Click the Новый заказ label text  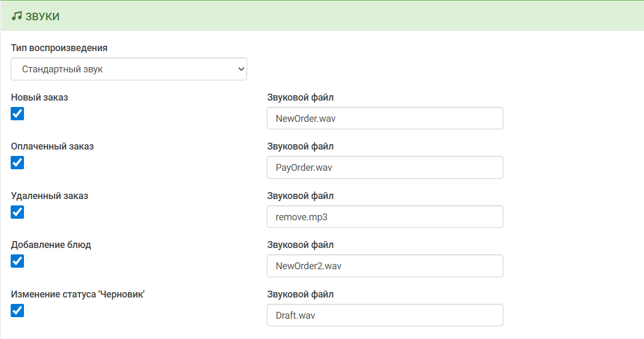click(39, 97)
